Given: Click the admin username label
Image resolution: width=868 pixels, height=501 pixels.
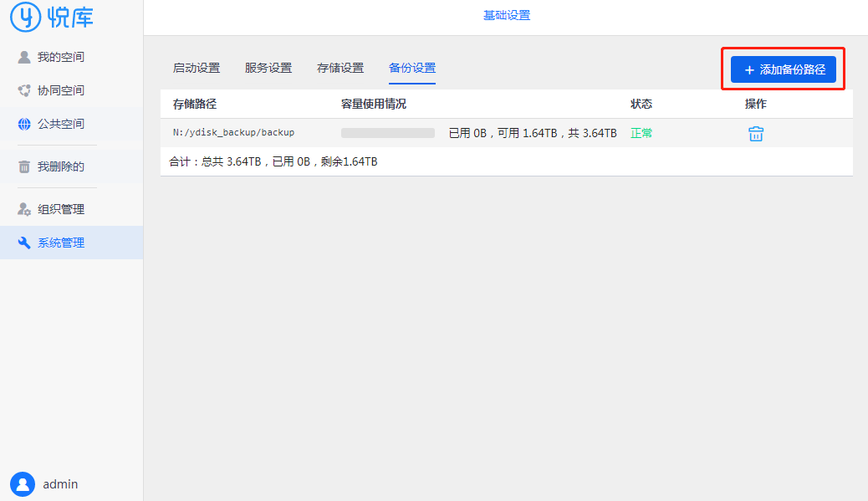Looking at the screenshot, I should pos(60,484).
